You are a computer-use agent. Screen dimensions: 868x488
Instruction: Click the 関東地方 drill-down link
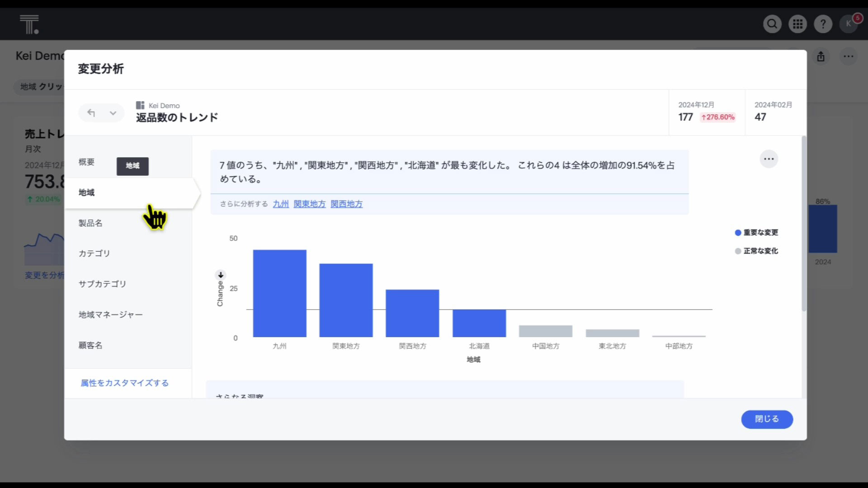pos(309,204)
